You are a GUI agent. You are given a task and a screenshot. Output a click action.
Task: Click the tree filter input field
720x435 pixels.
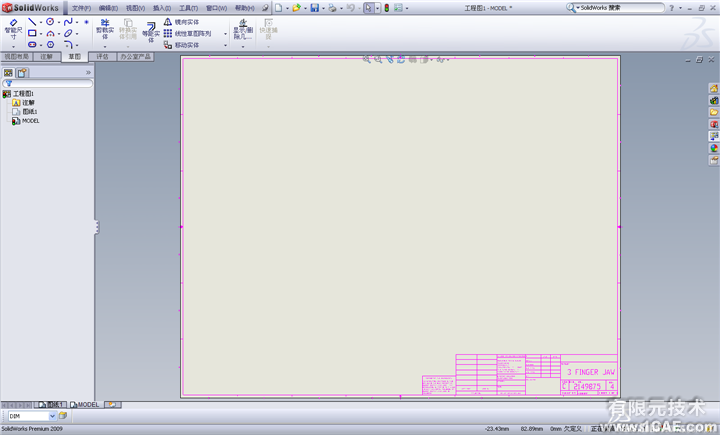click(x=48, y=83)
